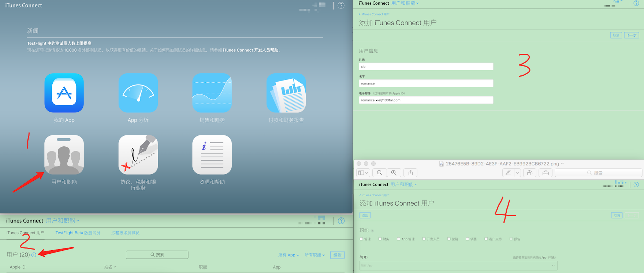The height and width of the screenshot is (273, 644).
Task: Click the 编辑 button on the users list
Action: pos(337,255)
